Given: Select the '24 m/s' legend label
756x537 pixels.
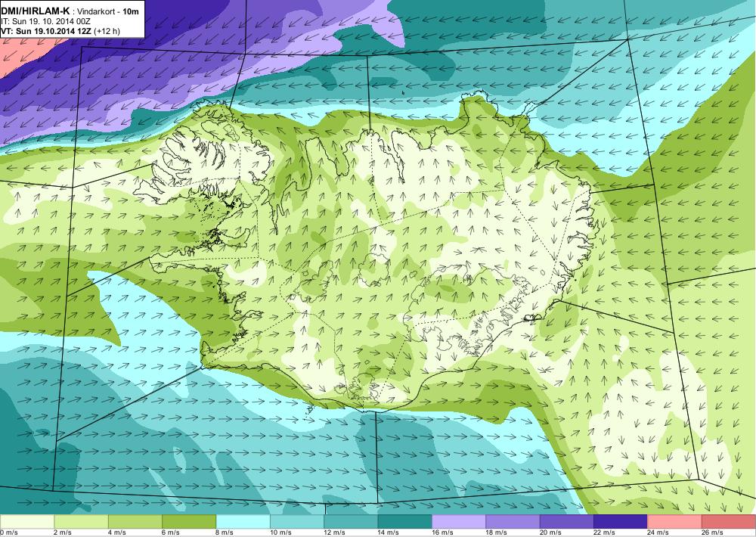Looking at the screenshot, I should pos(658,532).
